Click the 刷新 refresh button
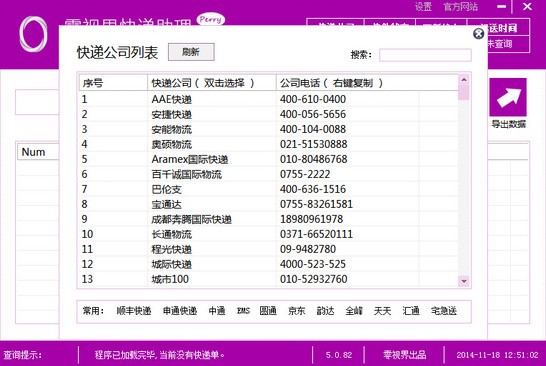Screen dimensions: 546x366 [x=191, y=52]
